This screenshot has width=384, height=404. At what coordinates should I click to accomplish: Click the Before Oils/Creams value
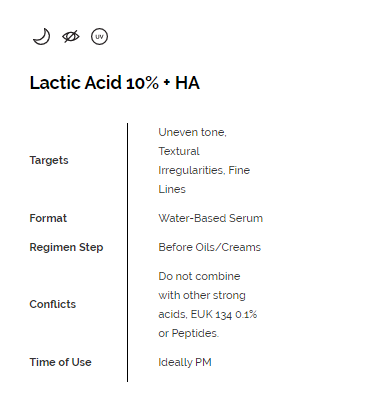tap(210, 247)
